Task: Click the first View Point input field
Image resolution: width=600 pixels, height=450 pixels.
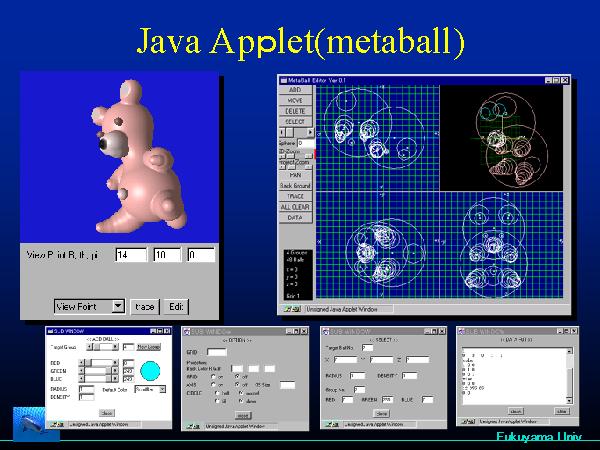Action: click(130, 255)
